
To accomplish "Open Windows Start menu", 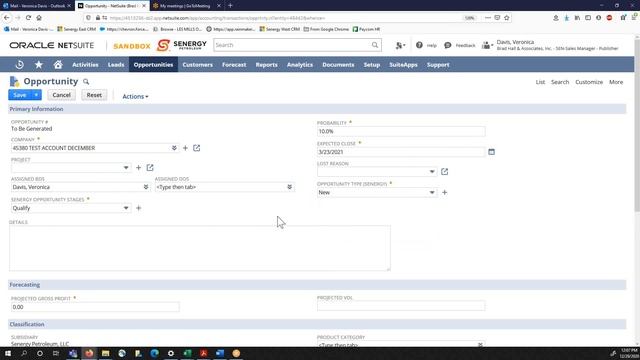I will pos(8,353).
